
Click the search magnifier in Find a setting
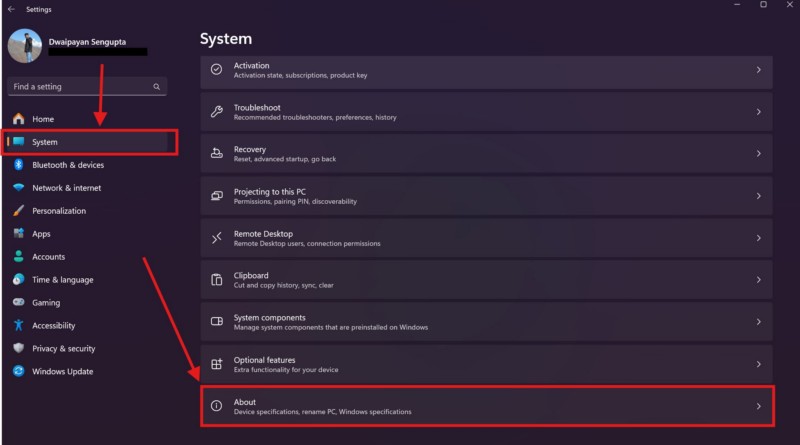pyautogui.click(x=157, y=87)
